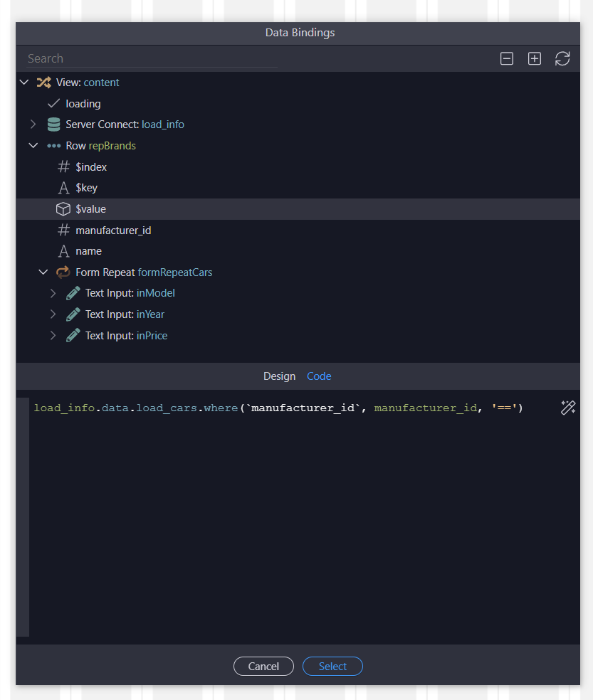This screenshot has width=593, height=700.
Task: Click the refresh bindings icon
Action: 562,59
